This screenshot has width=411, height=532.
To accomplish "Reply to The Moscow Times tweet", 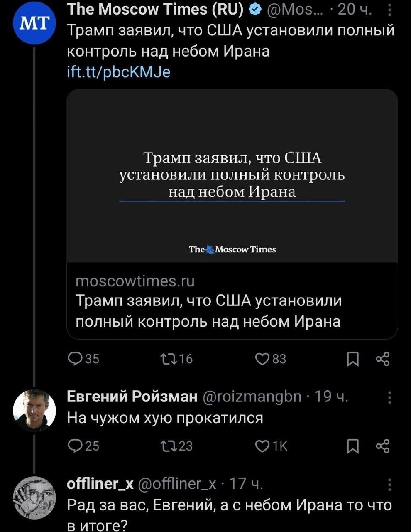I will (x=83, y=359).
